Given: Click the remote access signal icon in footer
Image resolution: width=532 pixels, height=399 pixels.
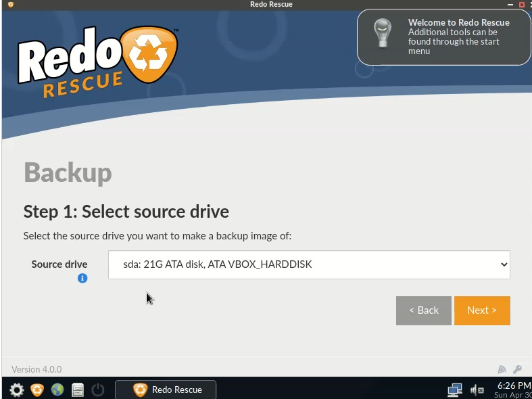Looking at the screenshot, I should (x=502, y=369).
